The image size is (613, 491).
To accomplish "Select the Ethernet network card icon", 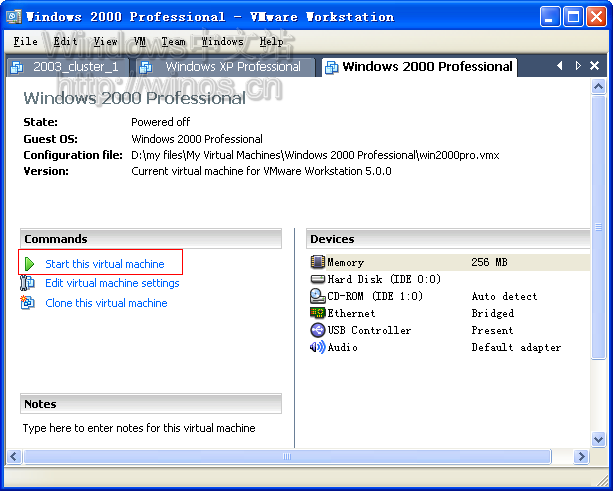I will click(317, 313).
